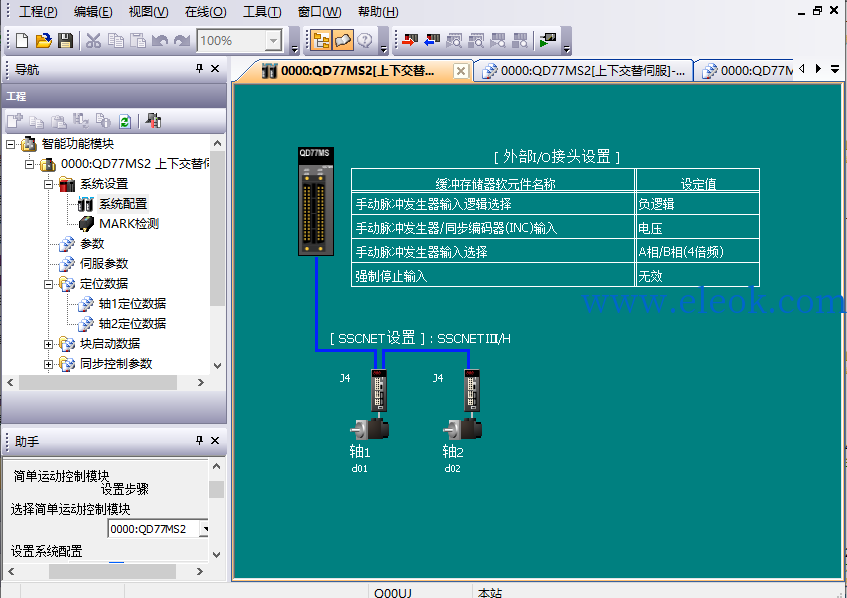
Task: Pin the 导航 panel
Action: click(199, 68)
